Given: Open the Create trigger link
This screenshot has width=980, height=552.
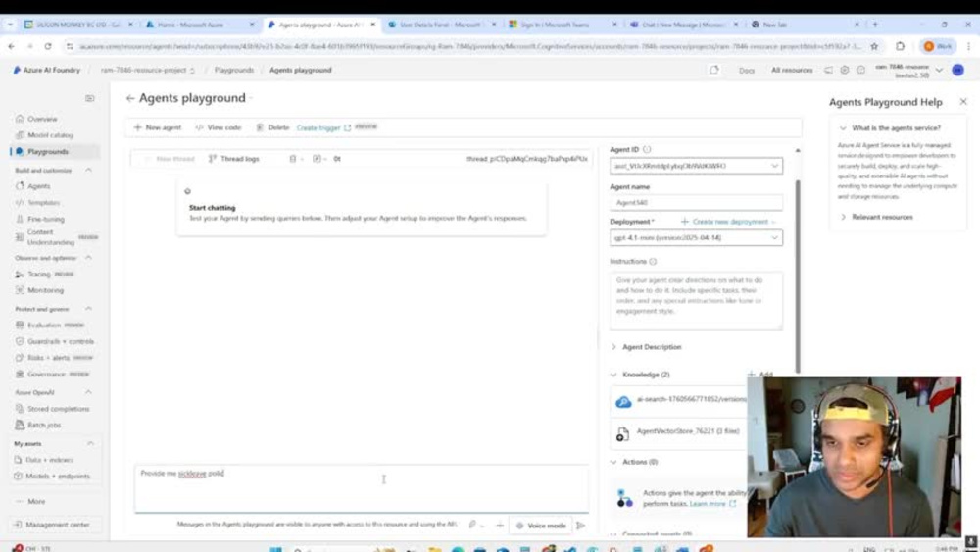Looking at the screenshot, I should 323,127.
